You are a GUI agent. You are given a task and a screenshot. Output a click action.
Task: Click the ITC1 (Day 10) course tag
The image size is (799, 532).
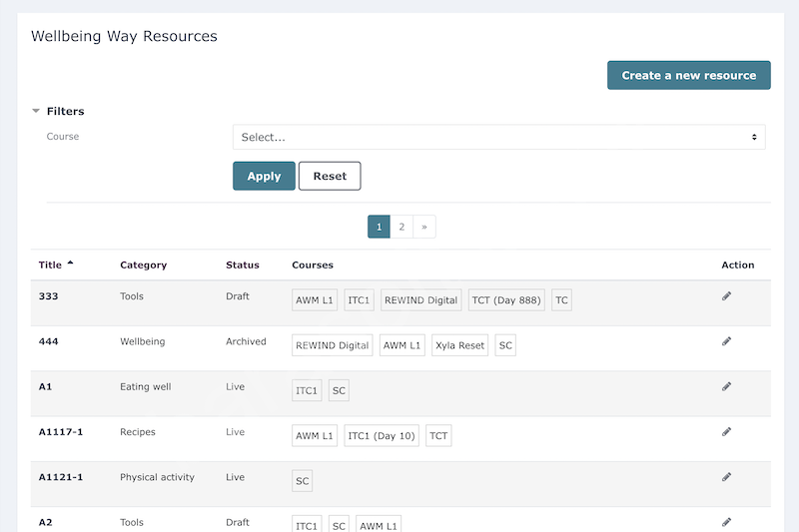click(382, 436)
